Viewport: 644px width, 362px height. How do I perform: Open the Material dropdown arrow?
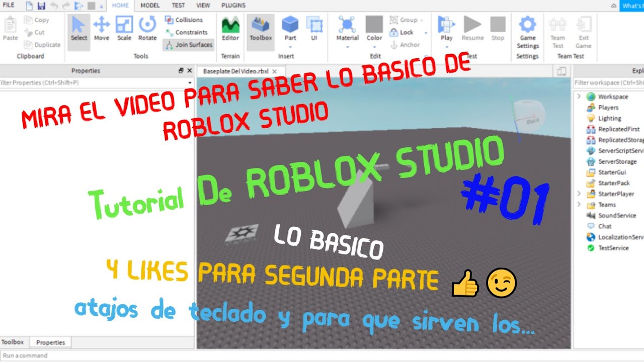tap(347, 47)
